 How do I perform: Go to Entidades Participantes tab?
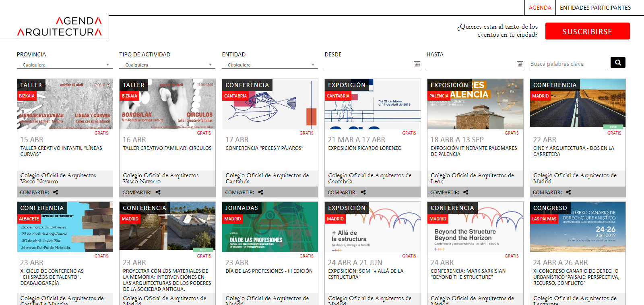[595, 8]
